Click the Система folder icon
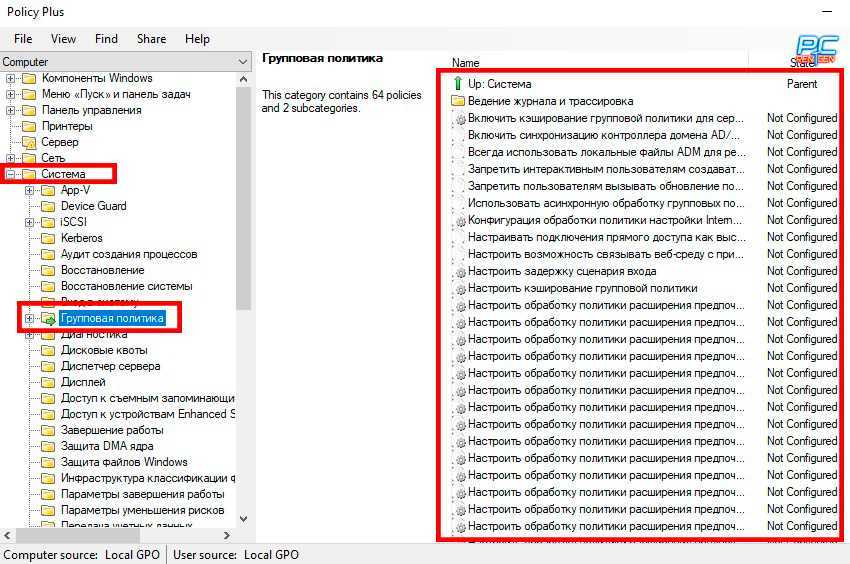850x564 pixels. [29, 174]
